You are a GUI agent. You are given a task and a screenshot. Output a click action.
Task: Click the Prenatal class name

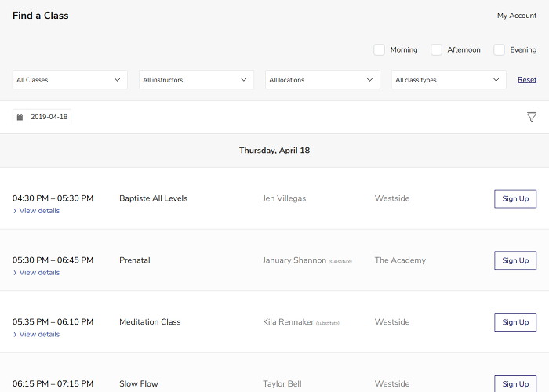click(135, 260)
